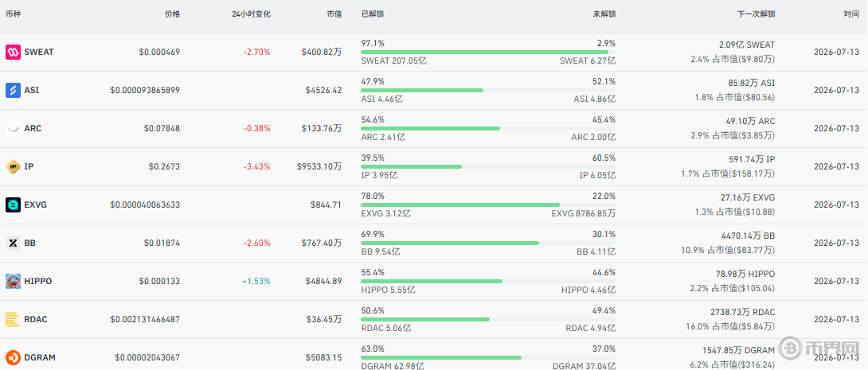Screen dimensions: 868x370
Task: Open the HIPPO token name link
Action: tap(37, 281)
